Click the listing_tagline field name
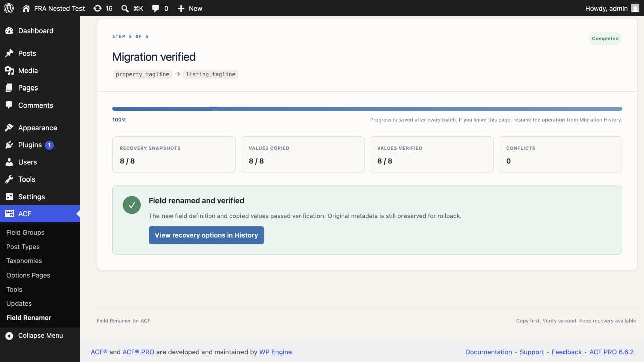 (211, 74)
